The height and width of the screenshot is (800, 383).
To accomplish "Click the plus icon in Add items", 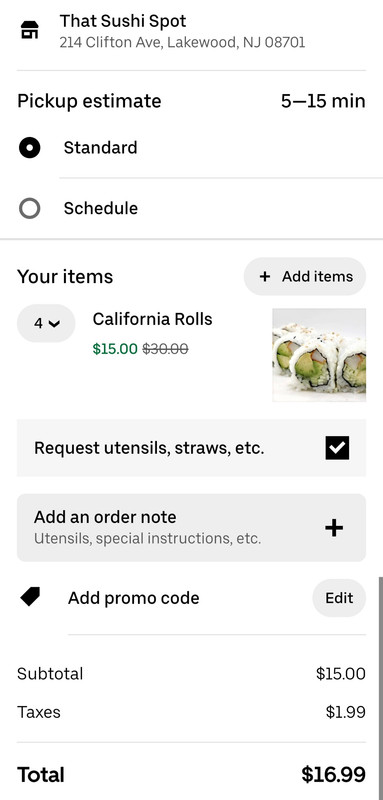I will point(265,277).
